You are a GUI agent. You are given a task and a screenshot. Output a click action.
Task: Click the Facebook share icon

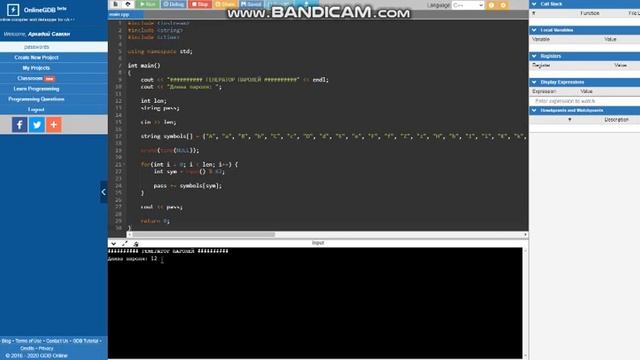click(20, 124)
